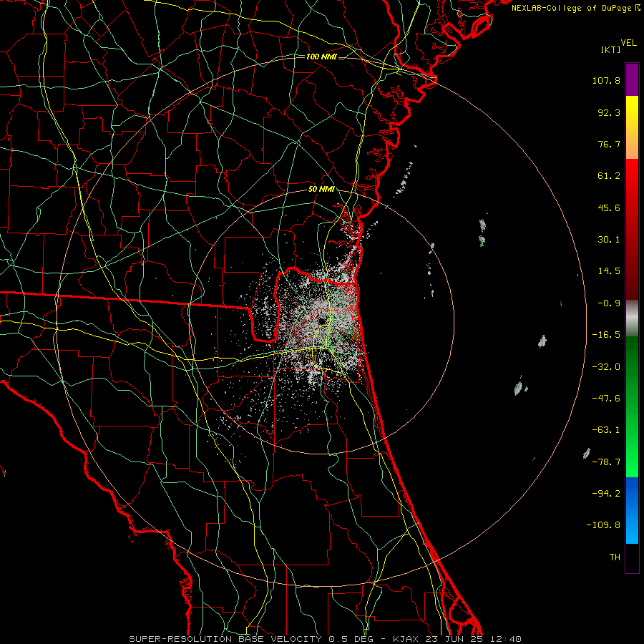Click the gray near-zero segment of the color bar

(x=632, y=318)
